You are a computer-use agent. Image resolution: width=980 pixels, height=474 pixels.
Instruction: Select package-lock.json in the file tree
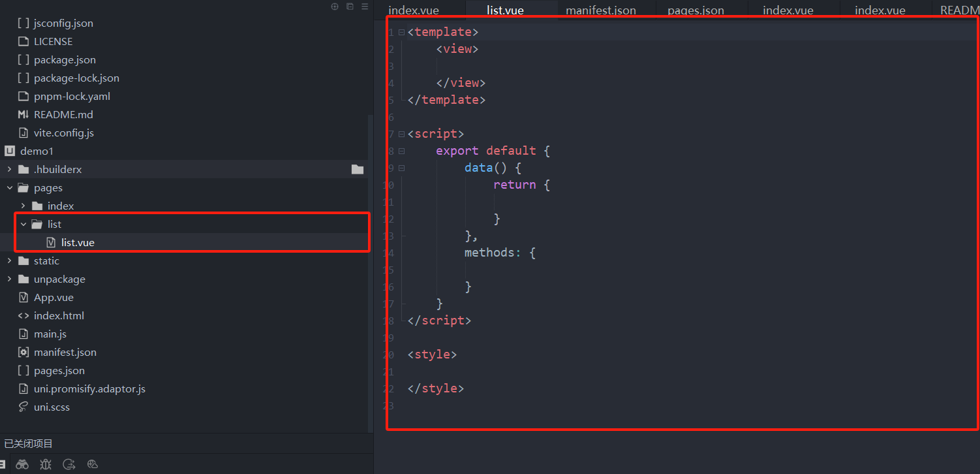coord(76,78)
